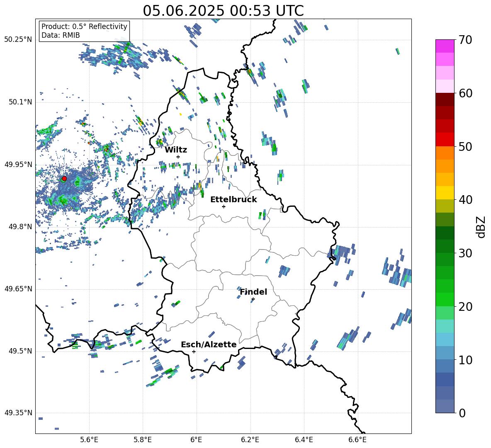491x448 pixels.
Task: Click the 49.65°N latitude label
Action: (19, 289)
